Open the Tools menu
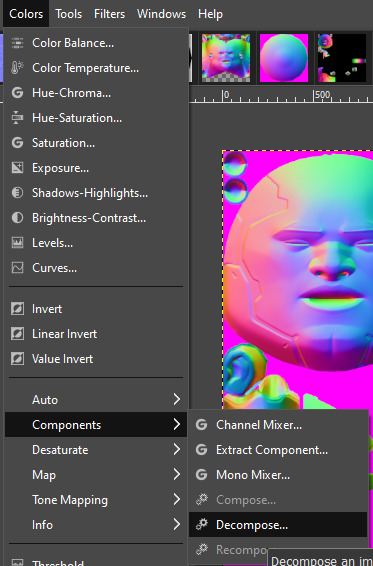Viewport: 373px width, 566px height. click(x=69, y=14)
